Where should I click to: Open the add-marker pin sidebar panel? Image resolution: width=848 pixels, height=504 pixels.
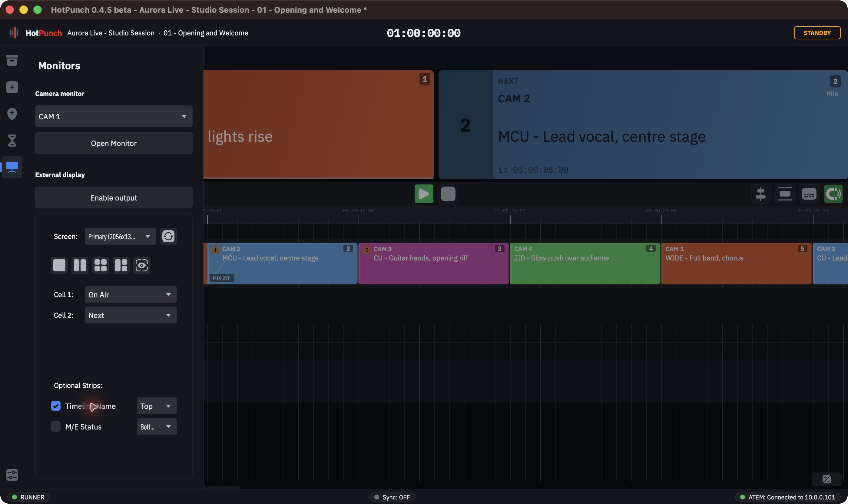(x=12, y=114)
